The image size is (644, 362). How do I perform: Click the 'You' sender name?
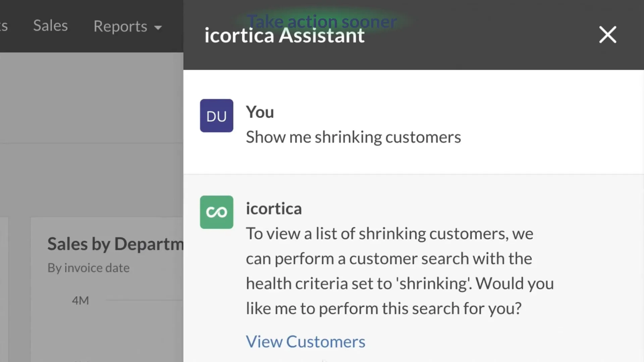tap(260, 112)
